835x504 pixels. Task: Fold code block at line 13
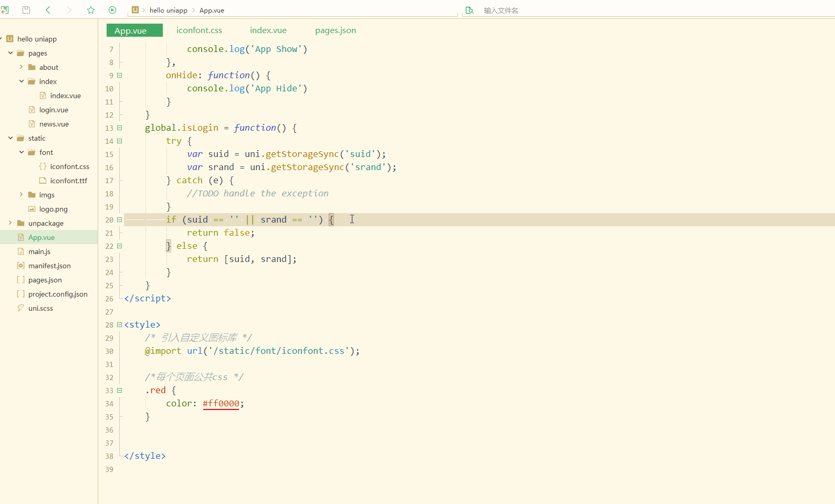point(120,128)
